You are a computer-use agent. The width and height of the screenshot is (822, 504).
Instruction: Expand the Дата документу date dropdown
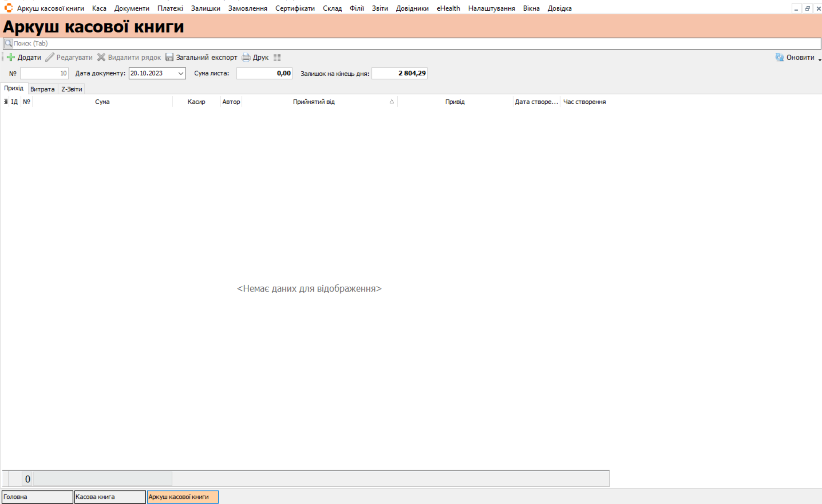click(x=181, y=73)
